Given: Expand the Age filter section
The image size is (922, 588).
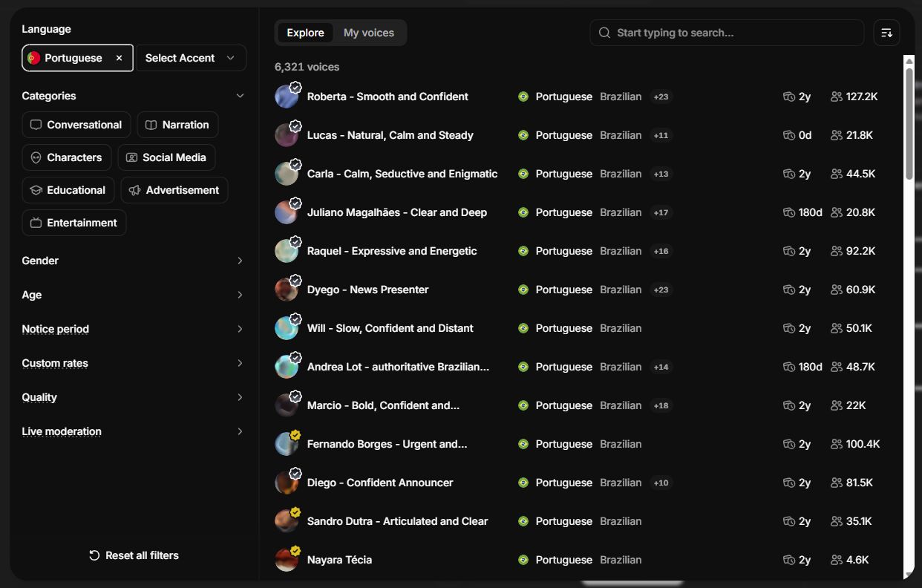Looking at the screenshot, I should tap(134, 295).
